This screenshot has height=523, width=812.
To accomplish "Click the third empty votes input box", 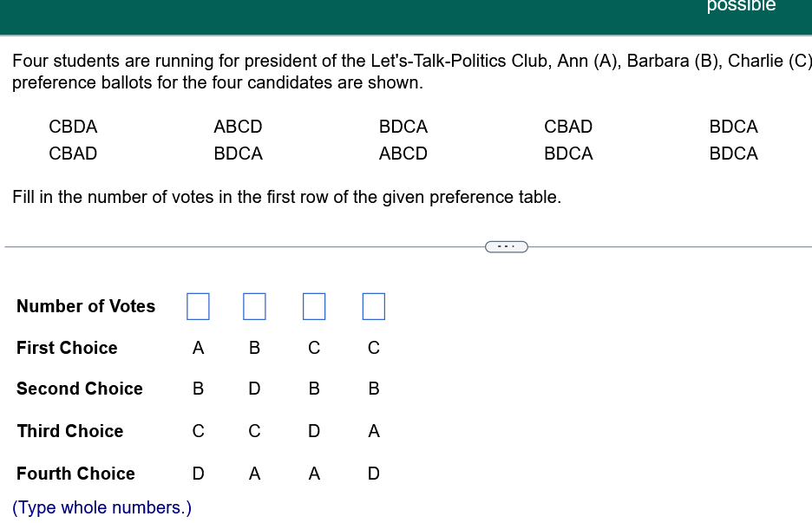I will click(313, 306).
